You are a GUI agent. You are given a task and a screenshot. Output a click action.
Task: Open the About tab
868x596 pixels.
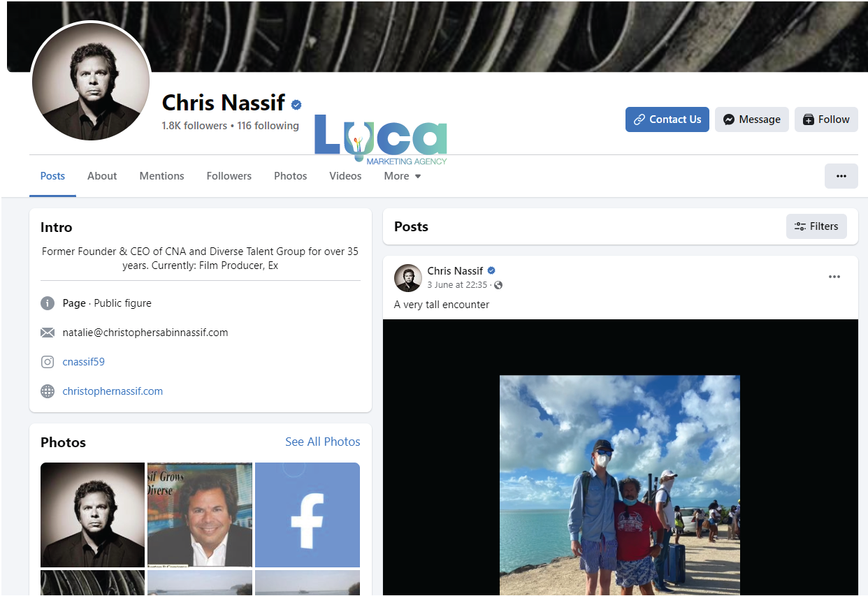coord(102,176)
